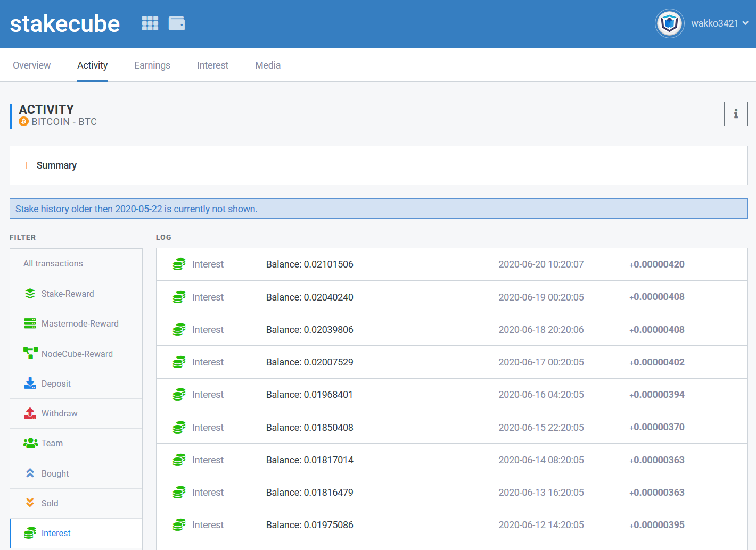Click Balance: 0.02040240 text

click(310, 297)
